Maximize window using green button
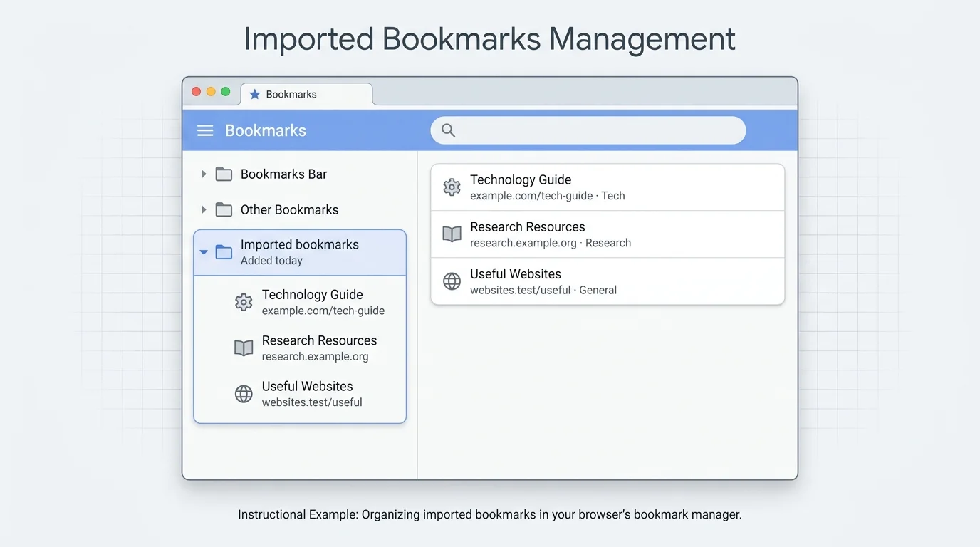This screenshot has width=980, height=547. (x=226, y=92)
